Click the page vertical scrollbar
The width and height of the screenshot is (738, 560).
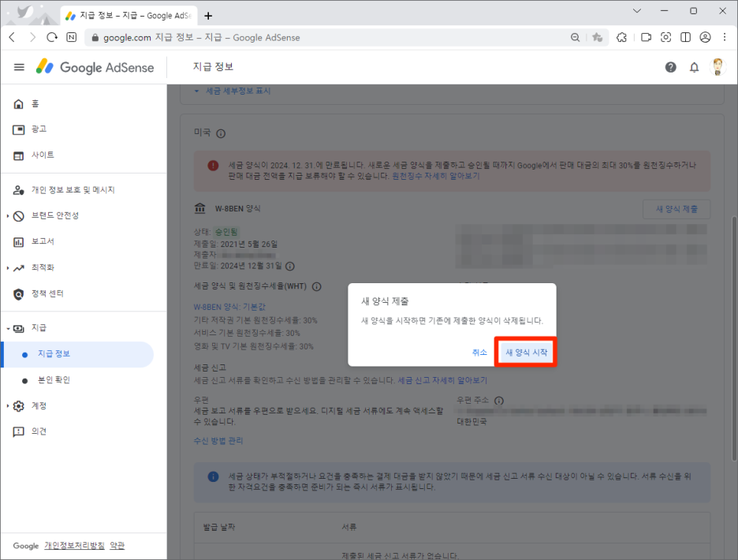coord(733,338)
